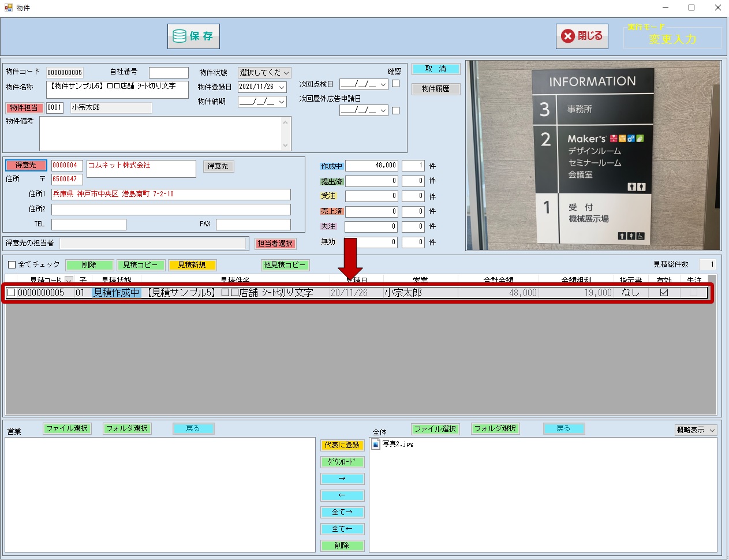Open the 物件納期 date picker
Image resolution: width=729 pixels, height=560 pixels.
click(282, 102)
